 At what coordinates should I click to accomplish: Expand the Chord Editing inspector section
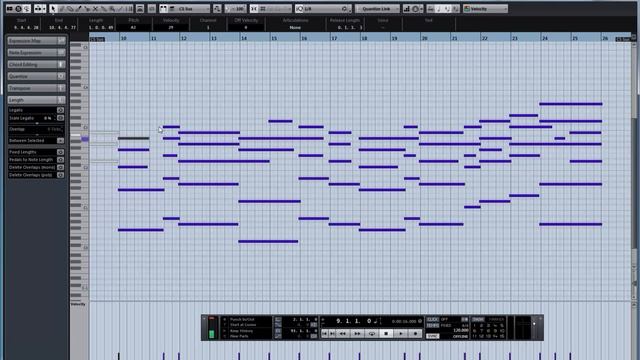coord(36,64)
